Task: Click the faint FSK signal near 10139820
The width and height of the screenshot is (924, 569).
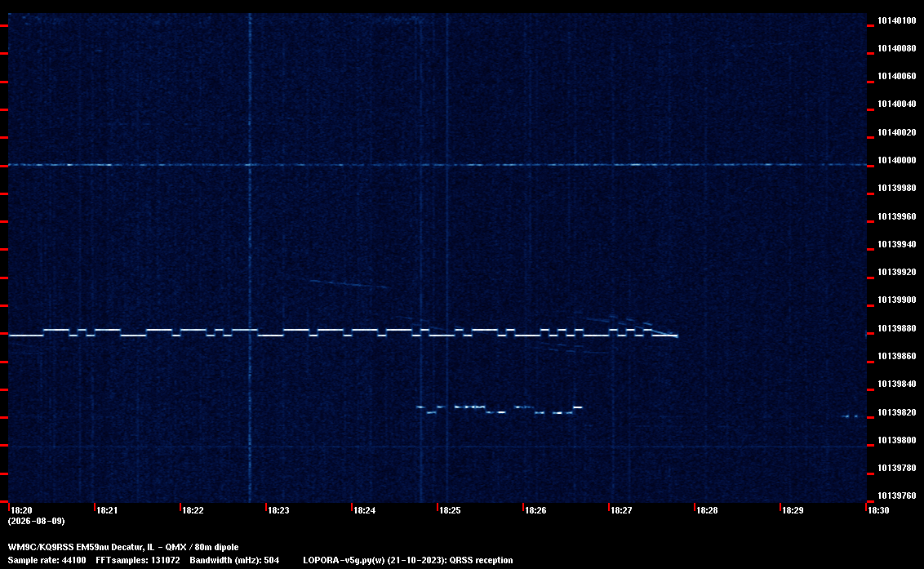Action: [499, 410]
